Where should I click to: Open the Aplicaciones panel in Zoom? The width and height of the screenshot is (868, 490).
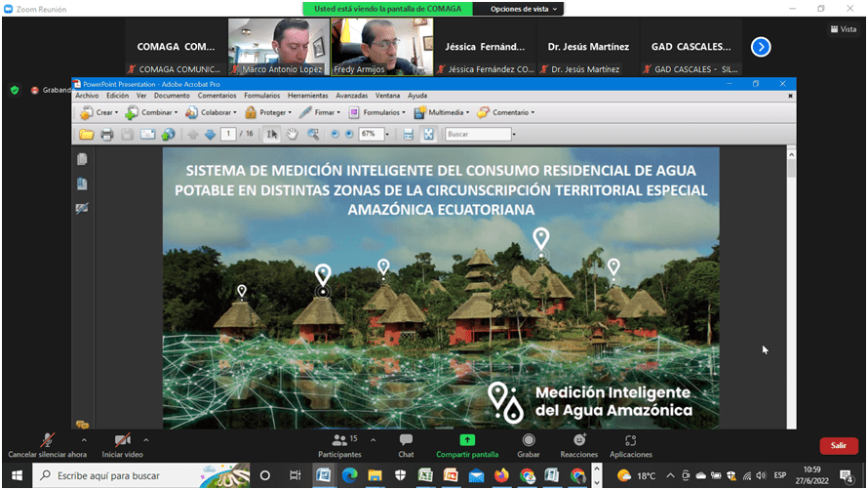click(631, 441)
